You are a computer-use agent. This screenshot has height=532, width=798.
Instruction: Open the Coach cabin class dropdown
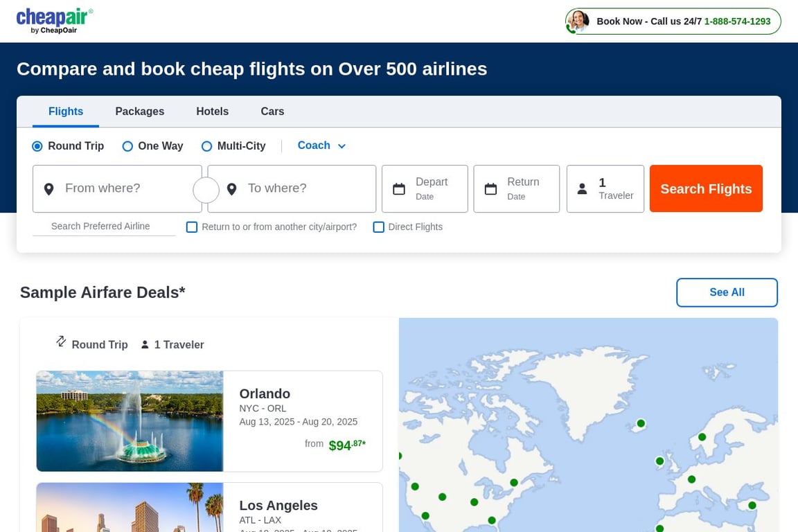pos(321,145)
